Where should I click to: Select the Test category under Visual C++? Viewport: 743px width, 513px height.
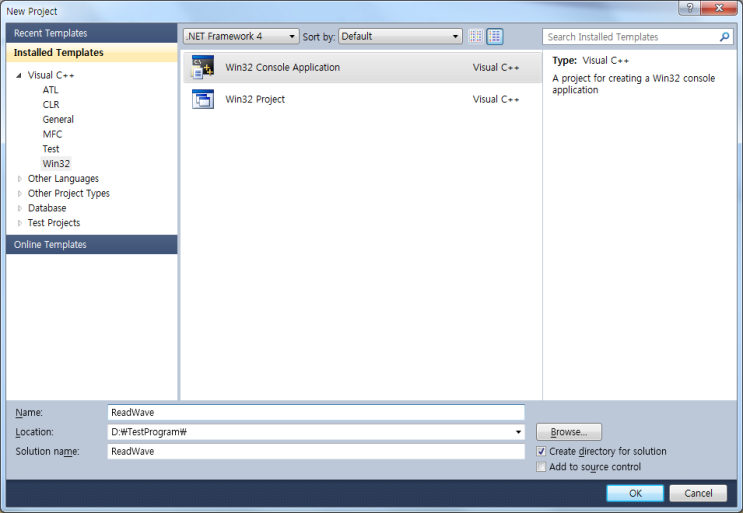point(51,149)
